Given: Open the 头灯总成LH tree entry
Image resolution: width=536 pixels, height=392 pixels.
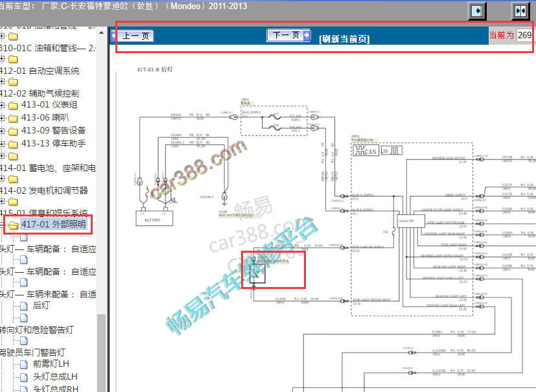Looking at the screenshot, I should pos(55,376).
